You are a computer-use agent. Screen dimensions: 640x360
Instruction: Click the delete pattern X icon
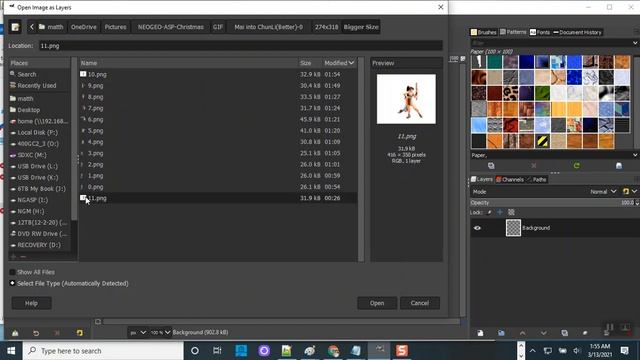coord(533,166)
